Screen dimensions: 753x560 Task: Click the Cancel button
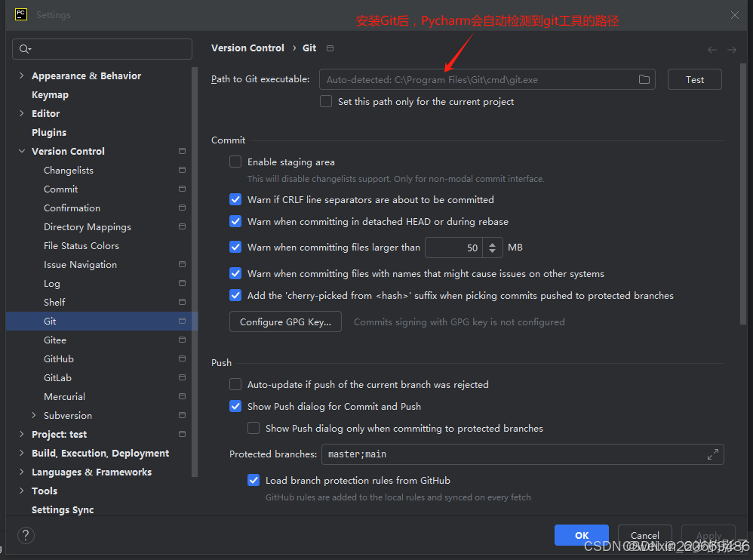644,535
